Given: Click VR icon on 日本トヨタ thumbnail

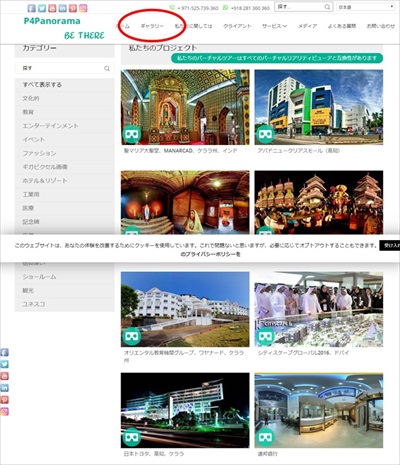Looking at the screenshot, I should pos(131,437).
